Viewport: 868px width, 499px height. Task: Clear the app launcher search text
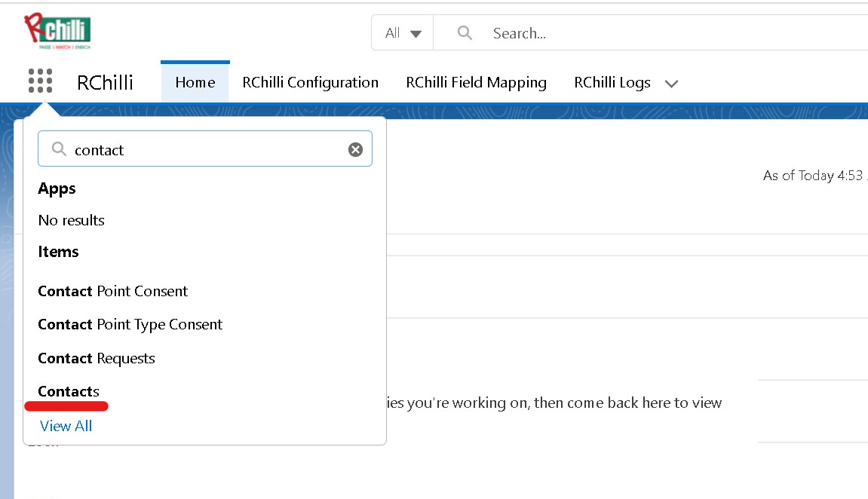(x=355, y=149)
